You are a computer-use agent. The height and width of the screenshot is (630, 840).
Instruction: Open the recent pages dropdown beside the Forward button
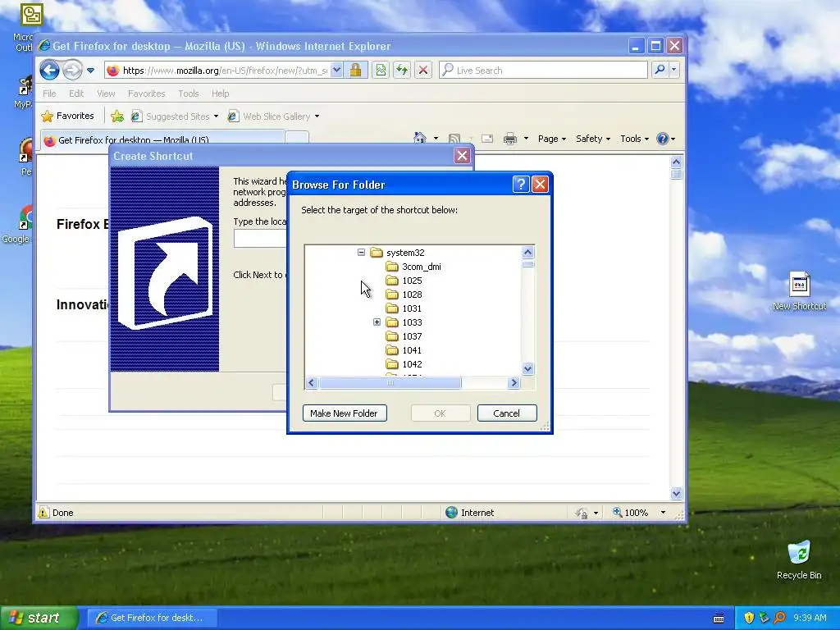(x=90, y=71)
